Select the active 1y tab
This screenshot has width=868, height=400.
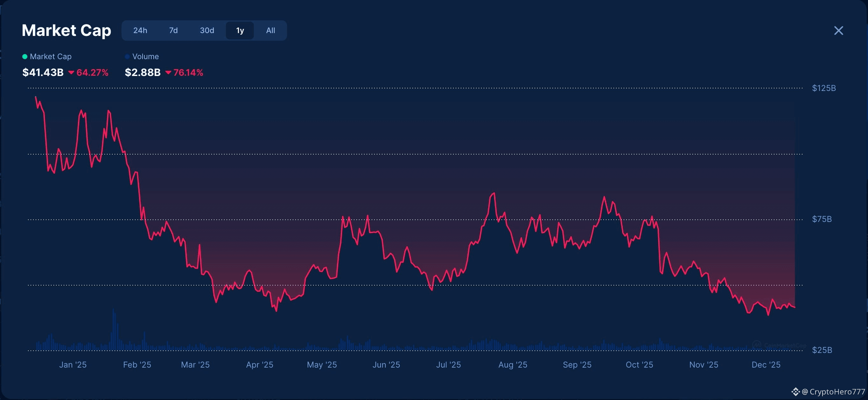[x=240, y=31]
